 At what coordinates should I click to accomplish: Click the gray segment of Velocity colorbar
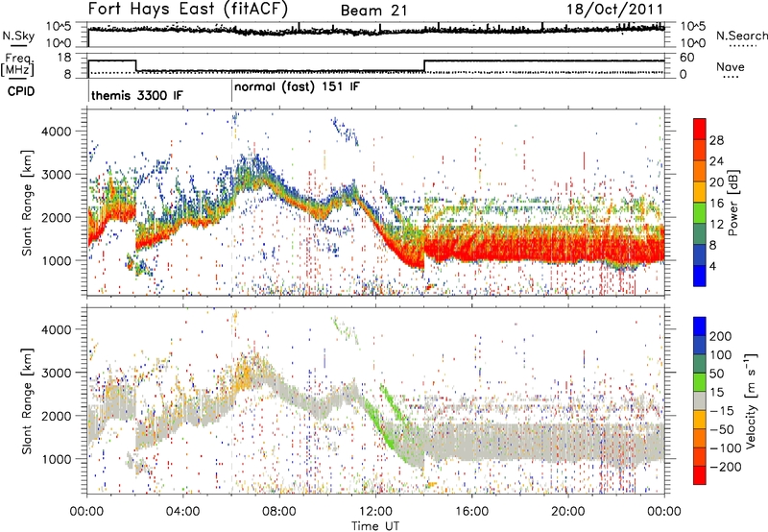(700, 400)
